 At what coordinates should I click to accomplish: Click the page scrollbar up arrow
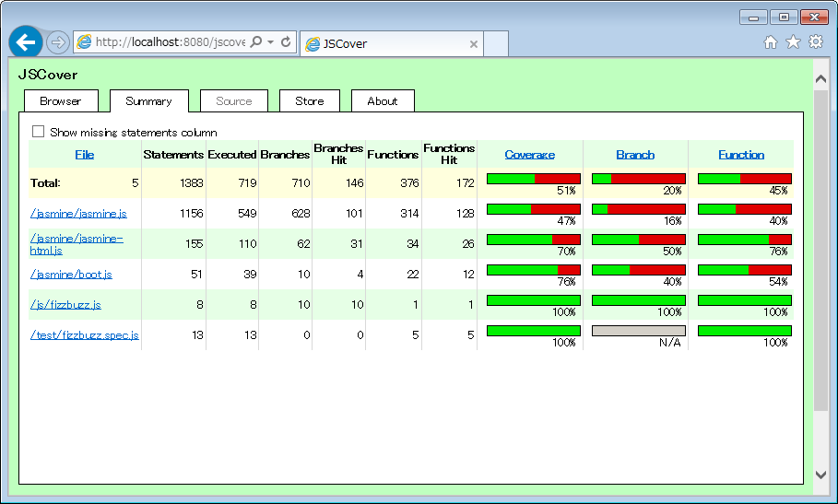coord(820,79)
